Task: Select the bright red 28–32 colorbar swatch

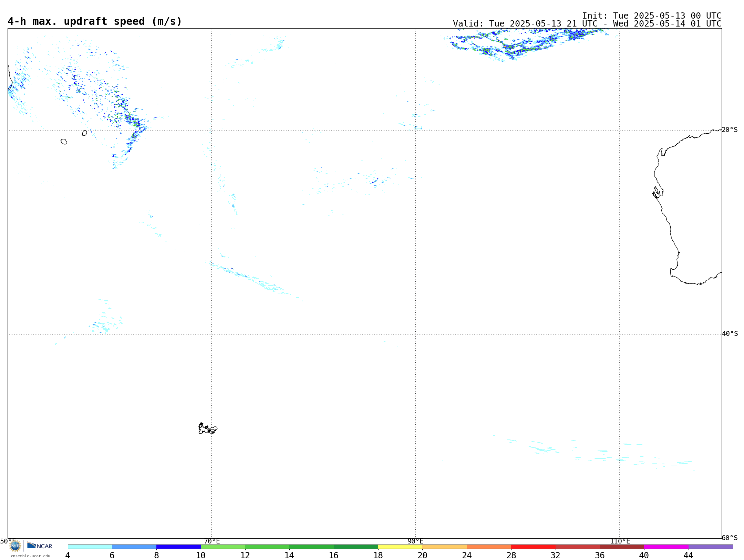Action: (533, 547)
